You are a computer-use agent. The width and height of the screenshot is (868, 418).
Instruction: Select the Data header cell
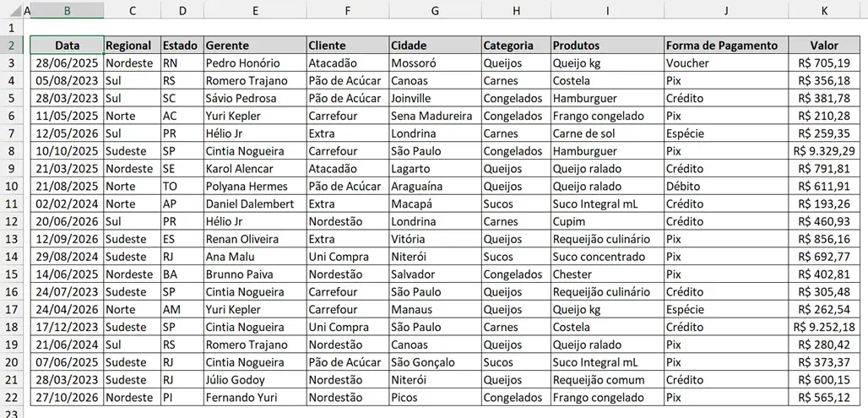pos(67,46)
